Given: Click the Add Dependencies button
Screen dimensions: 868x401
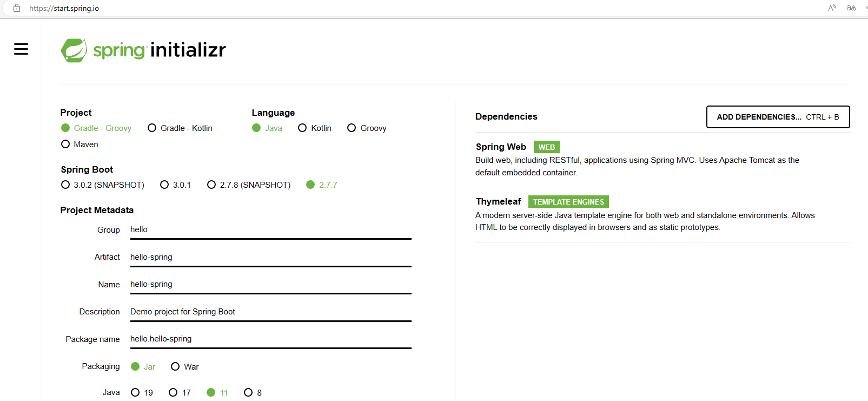Looking at the screenshot, I should point(778,117).
